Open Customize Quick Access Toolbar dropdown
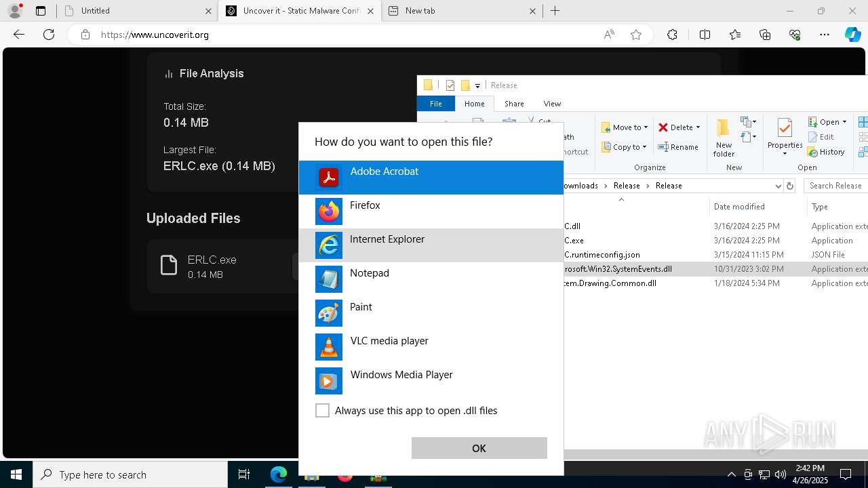Screen dimensions: 868x488 pos(477,85)
